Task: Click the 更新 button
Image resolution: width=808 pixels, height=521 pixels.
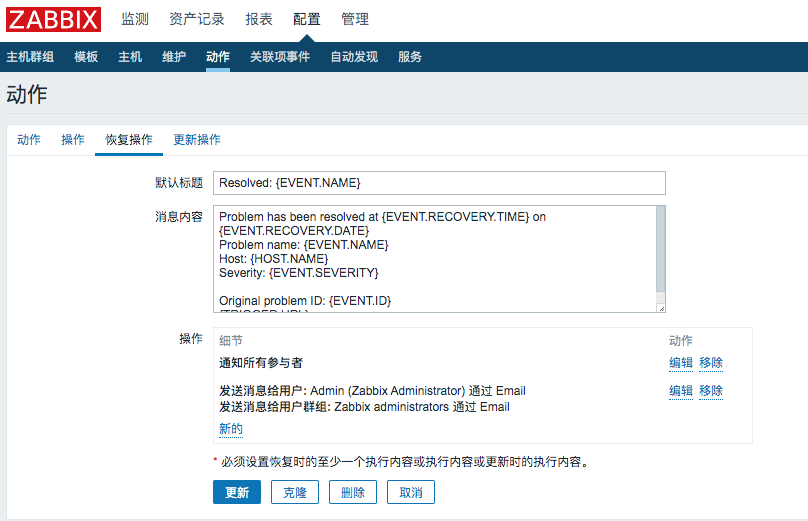Action: click(x=237, y=492)
